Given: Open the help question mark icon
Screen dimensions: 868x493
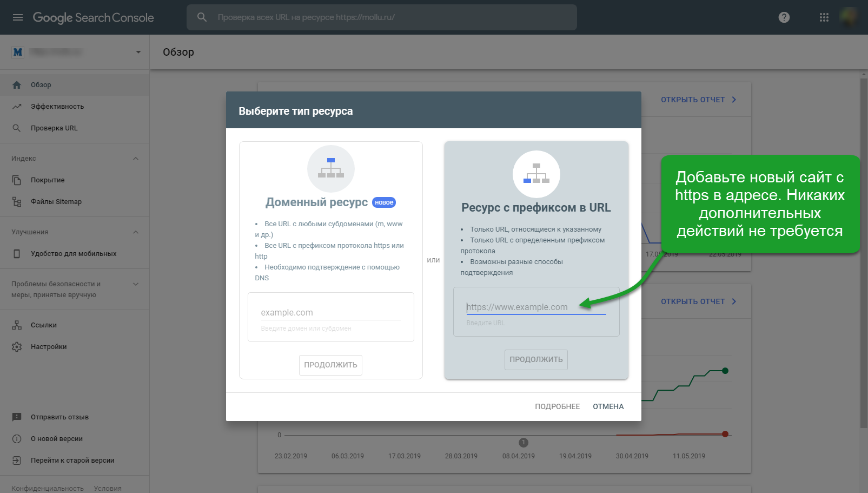Looking at the screenshot, I should click(784, 17).
